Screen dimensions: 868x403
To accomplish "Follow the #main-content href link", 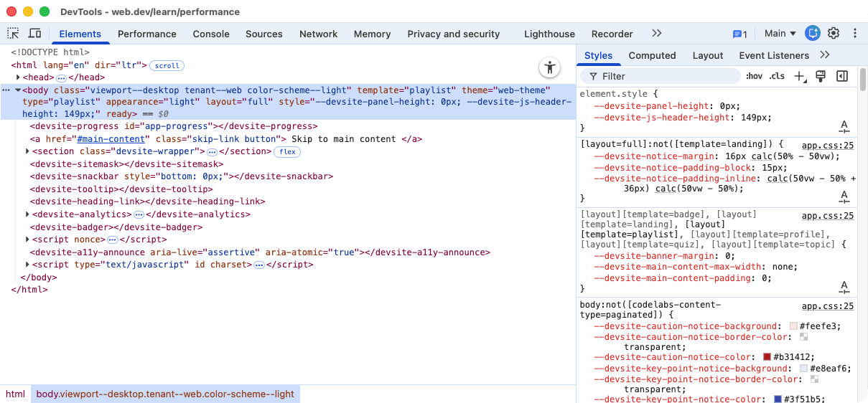I will 111,139.
